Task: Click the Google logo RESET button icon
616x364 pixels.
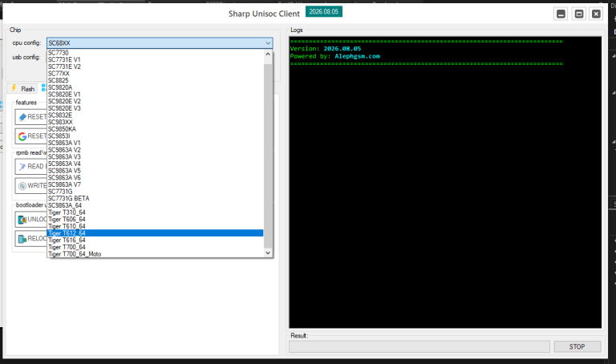Action: [x=22, y=136]
